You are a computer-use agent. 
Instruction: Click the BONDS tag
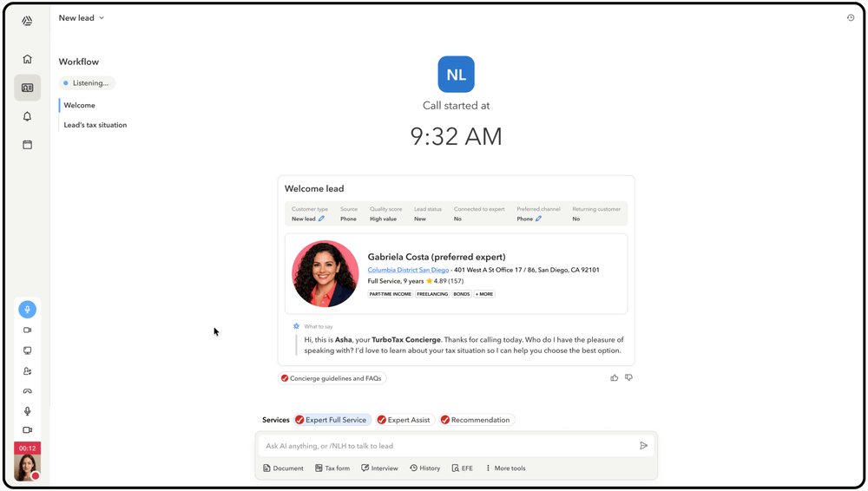click(x=462, y=294)
